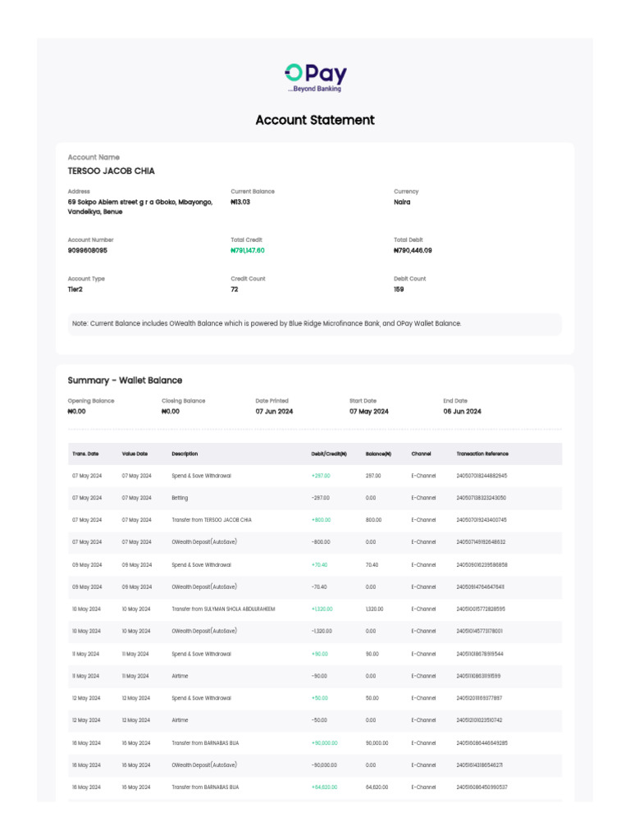Click the Account Statement heading

pos(315,120)
